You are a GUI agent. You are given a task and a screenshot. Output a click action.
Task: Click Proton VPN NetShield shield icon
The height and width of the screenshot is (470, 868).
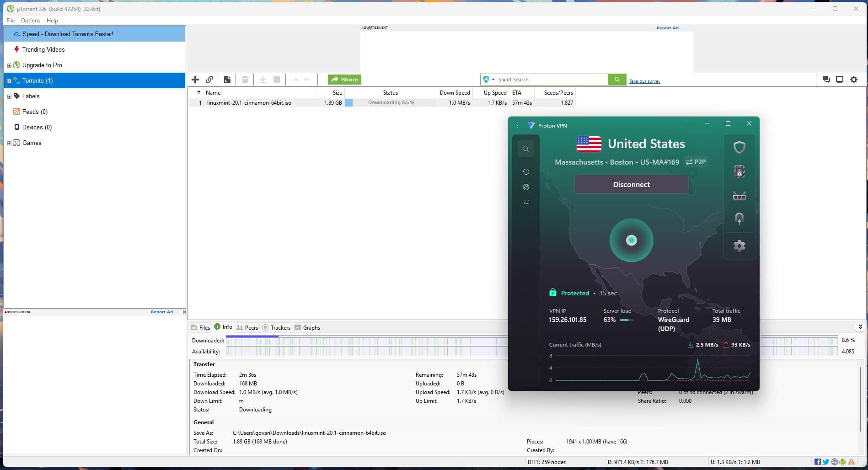739,147
